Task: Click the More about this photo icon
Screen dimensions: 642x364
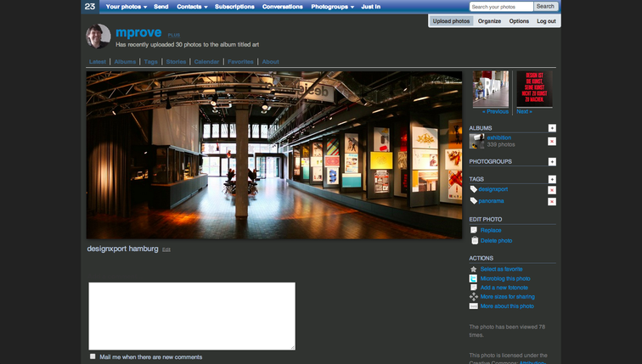Action: (473, 306)
